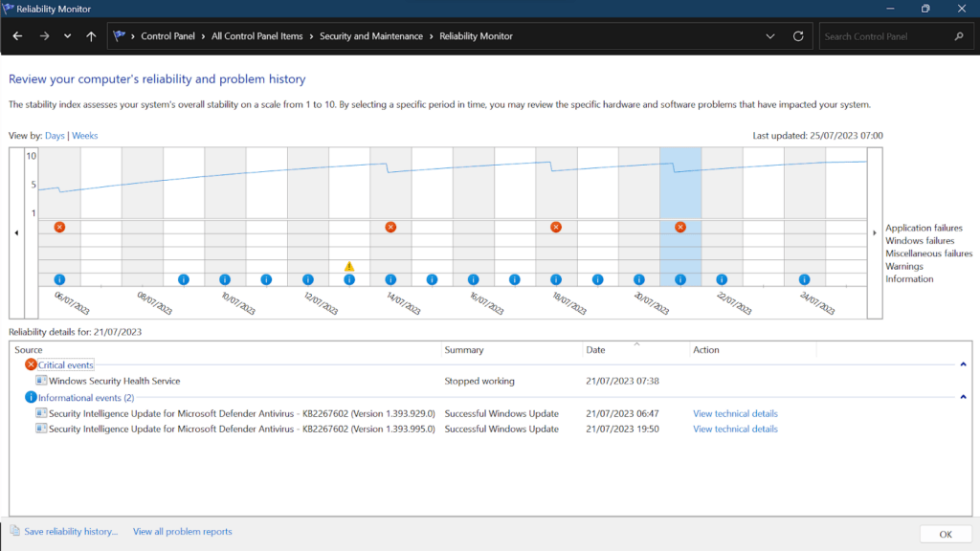Switch the reliability view to Weeks
The image size is (980, 551).
coord(84,135)
